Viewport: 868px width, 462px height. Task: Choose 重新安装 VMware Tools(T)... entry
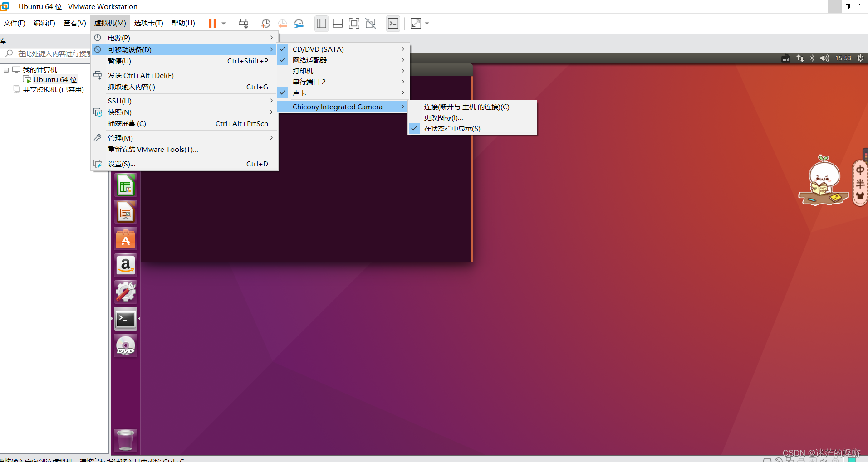click(x=185, y=149)
